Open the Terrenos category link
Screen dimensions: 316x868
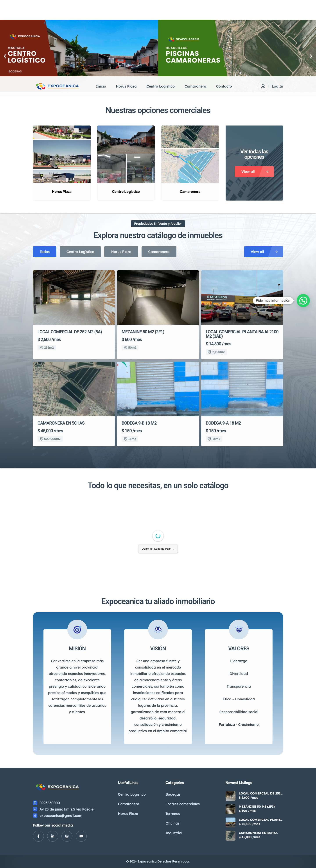point(172,813)
